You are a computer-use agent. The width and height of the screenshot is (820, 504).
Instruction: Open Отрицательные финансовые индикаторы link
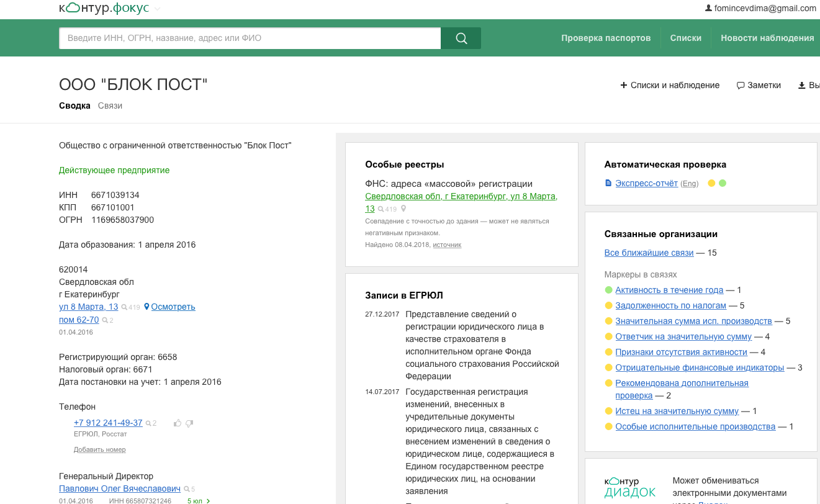(700, 367)
